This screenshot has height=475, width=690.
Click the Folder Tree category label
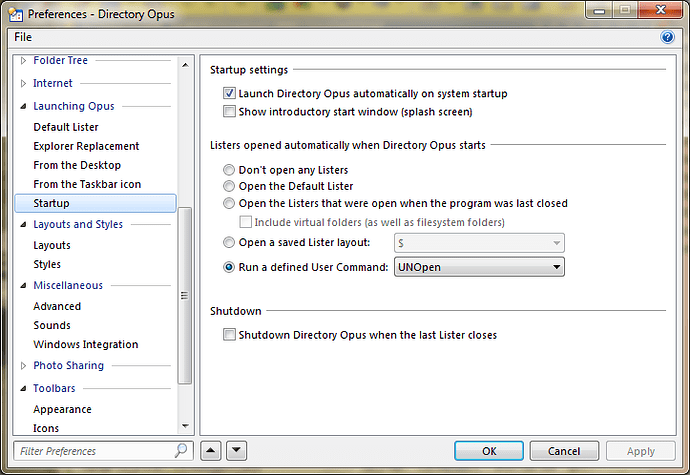60,60
